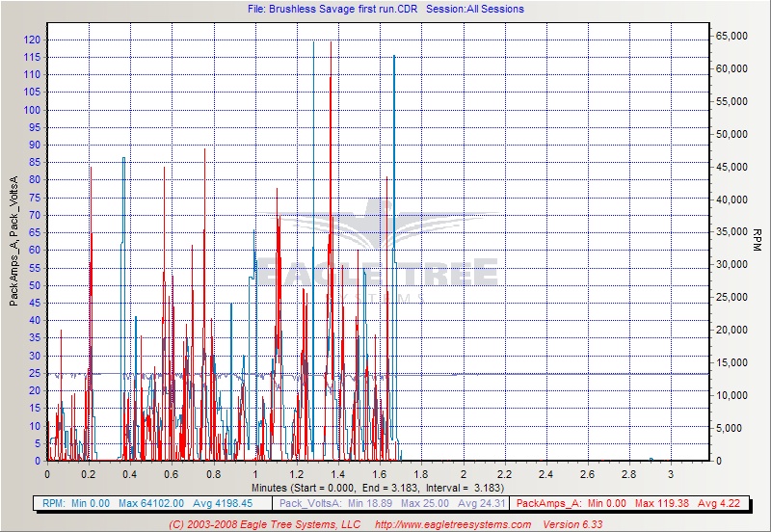The width and height of the screenshot is (771, 532).
Task: Click the right axis value 35,000
Action: pos(731,232)
